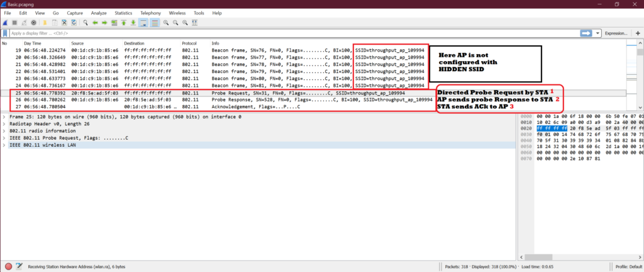The width and height of the screenshot is (644, 272).
Task: Stop the running capture
Action: coord(14,23)
